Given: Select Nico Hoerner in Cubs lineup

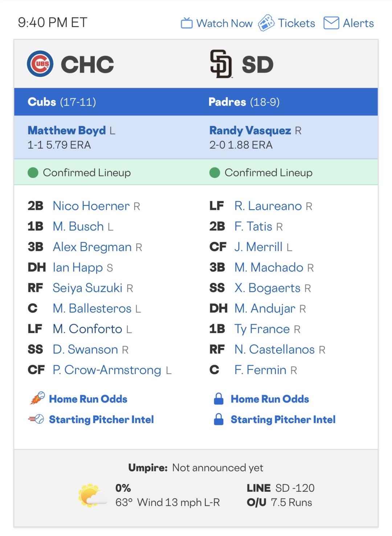Looking at the screenshot, I should point(91,206).
